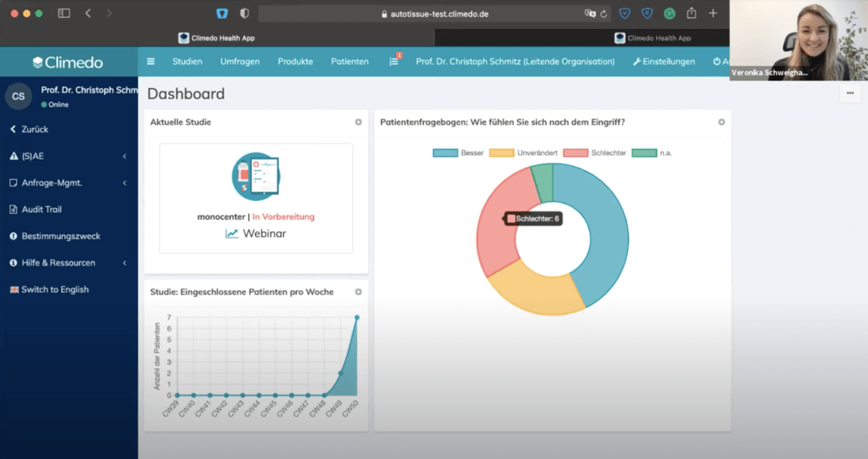Click the uBlock-style shield extension icon

[647, 14]
